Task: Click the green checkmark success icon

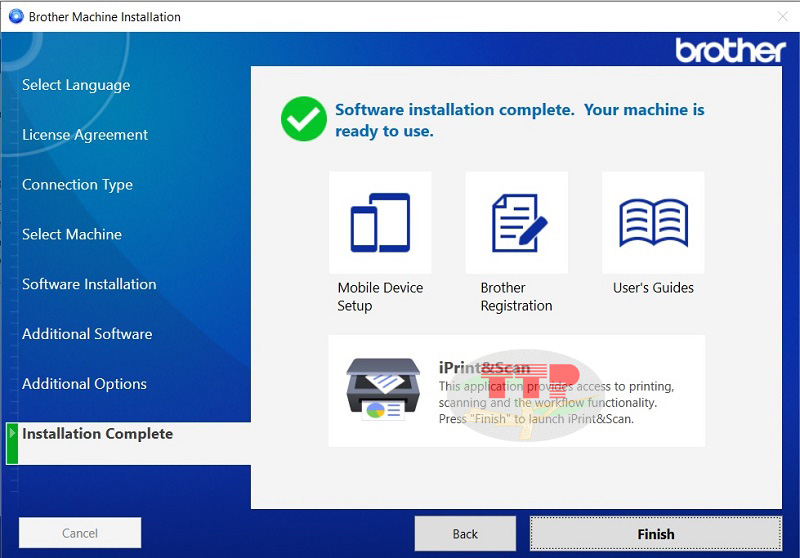Action: coord(304,119)
